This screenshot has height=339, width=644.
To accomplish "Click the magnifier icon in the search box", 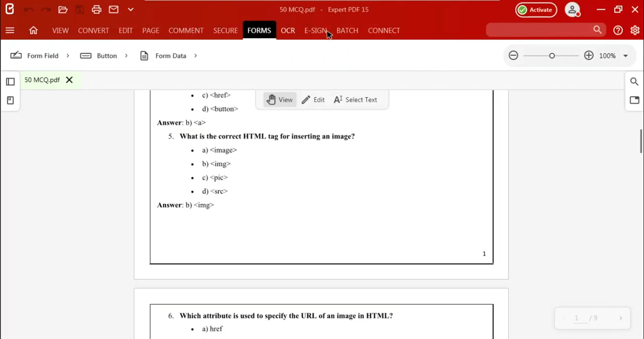I will [597, 30].
